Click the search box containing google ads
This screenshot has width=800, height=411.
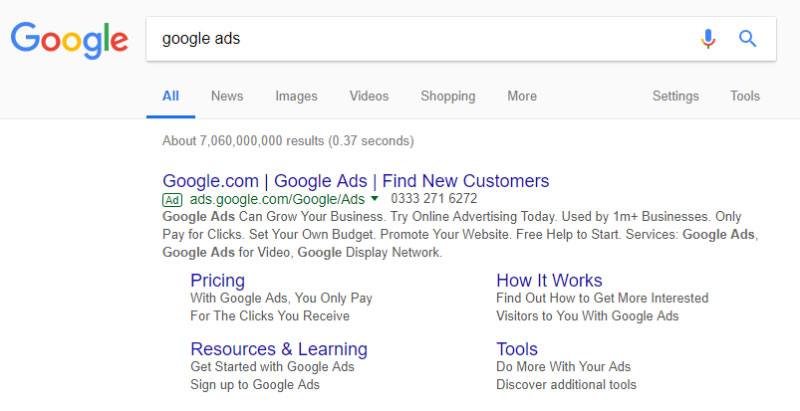click(x=420, y=39)
